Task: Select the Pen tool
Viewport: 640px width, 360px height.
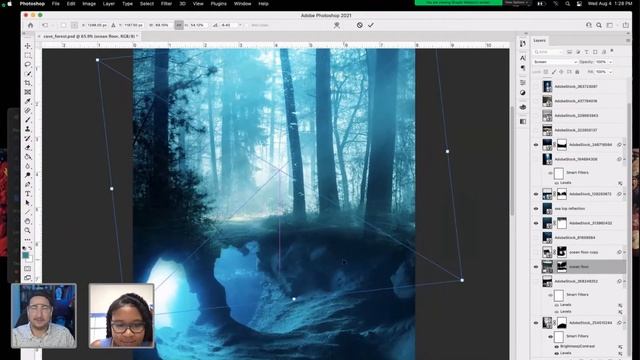Action: 28,184
